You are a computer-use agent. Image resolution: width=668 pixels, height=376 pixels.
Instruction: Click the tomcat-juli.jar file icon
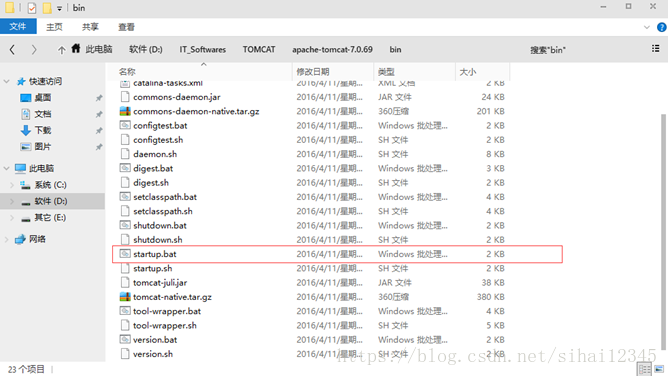coord(125,282)
